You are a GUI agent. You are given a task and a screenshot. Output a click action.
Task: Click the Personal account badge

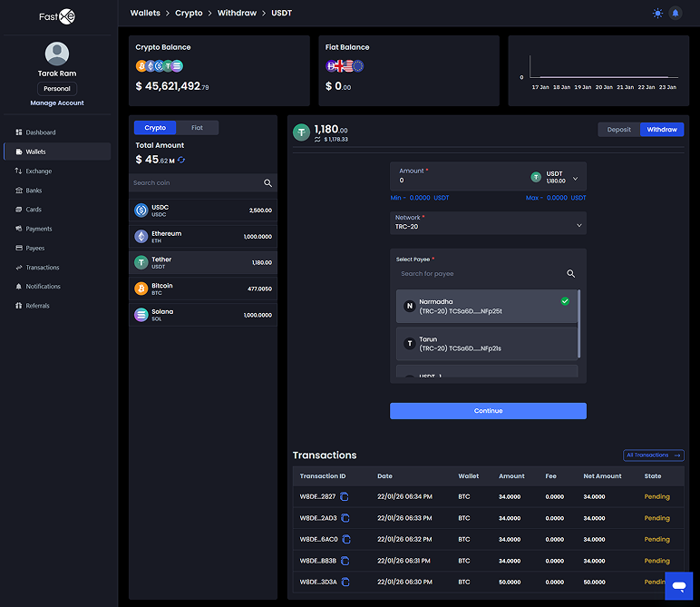pyautogui.click(x=57, y=88)
